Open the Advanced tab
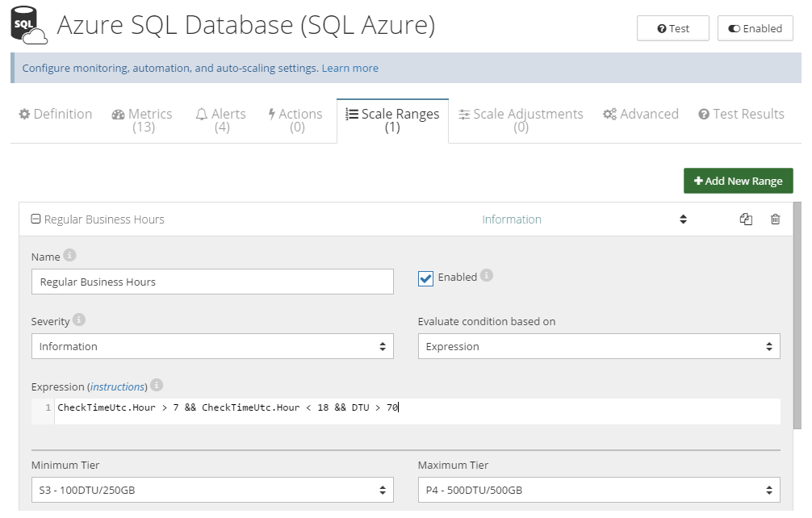The height and width of the screenshot is (518, 812). 641,115
